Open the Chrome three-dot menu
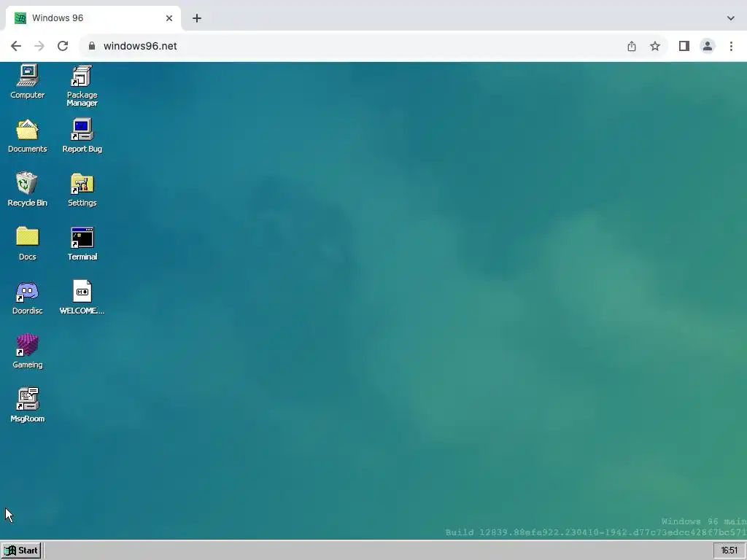The image size is (747, 560). (731, 46)
